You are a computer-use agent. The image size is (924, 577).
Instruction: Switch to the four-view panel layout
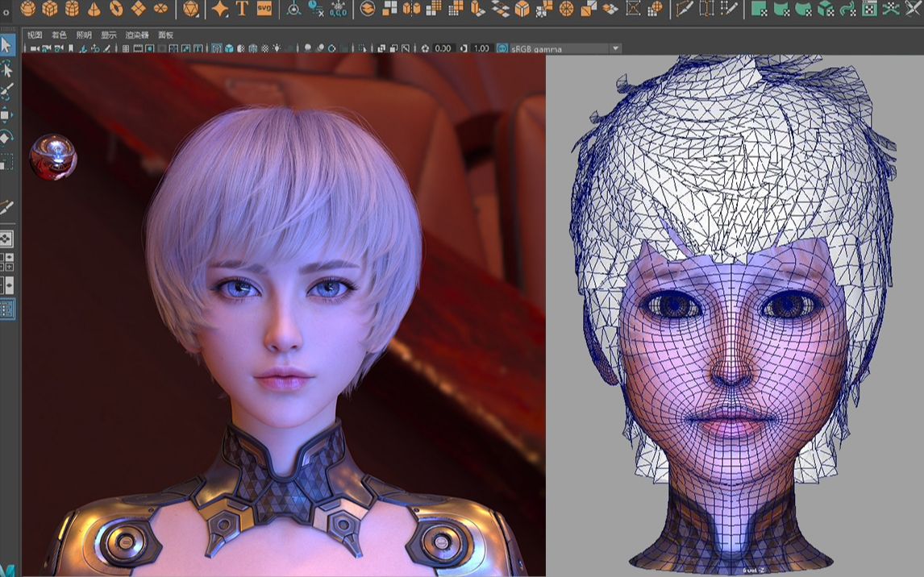click(6, 262)
